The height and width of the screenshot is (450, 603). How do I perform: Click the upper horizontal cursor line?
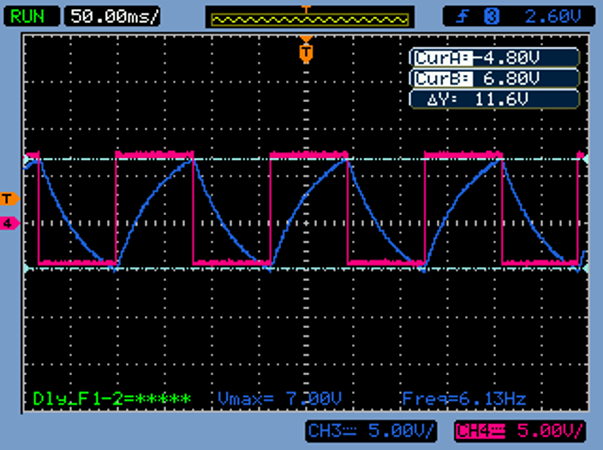306,159
